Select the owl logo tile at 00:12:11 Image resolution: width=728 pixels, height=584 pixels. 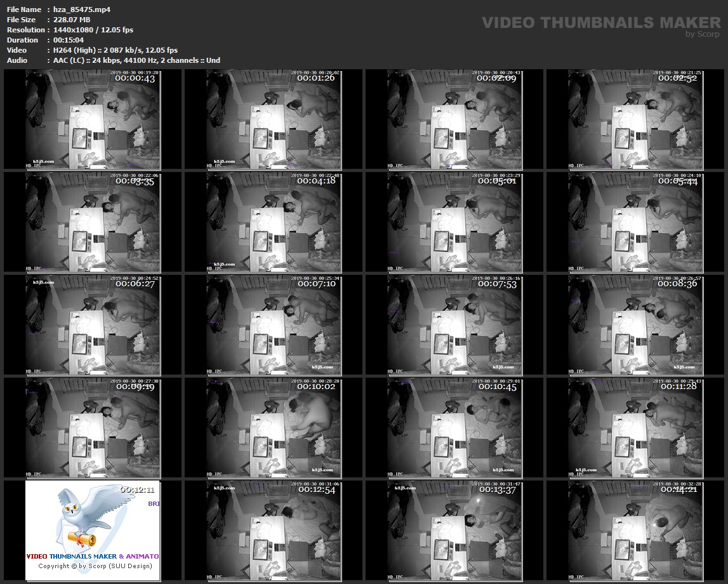[93, 531]
